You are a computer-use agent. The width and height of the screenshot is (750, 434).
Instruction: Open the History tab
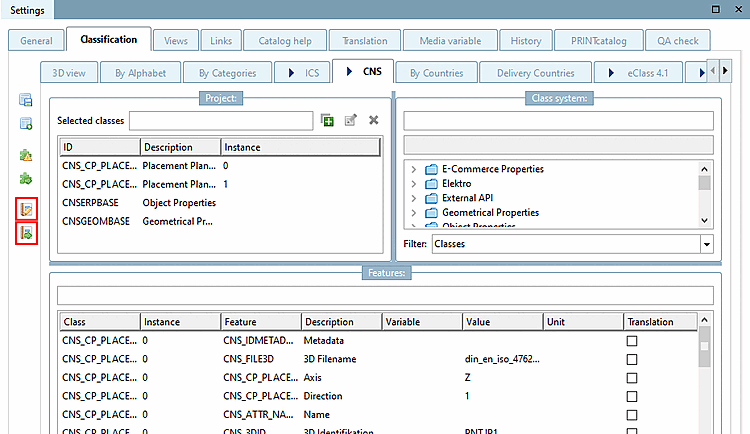pos(526,41)
